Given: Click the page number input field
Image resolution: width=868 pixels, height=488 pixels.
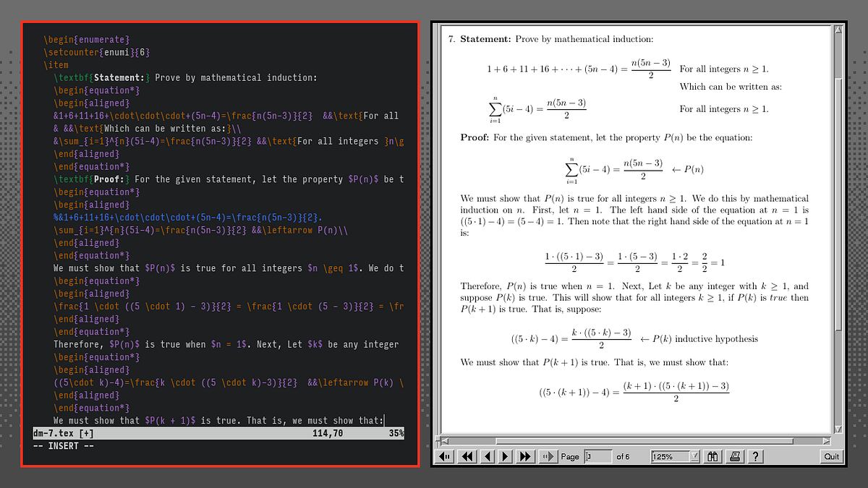Looking at the screenshot, I should click(x=597, y=456).
